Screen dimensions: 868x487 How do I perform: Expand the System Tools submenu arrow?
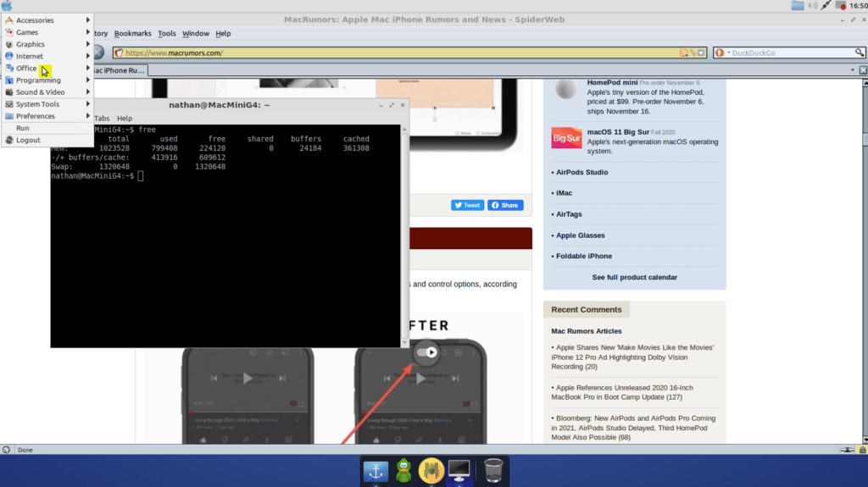click(x=88, y=104)
